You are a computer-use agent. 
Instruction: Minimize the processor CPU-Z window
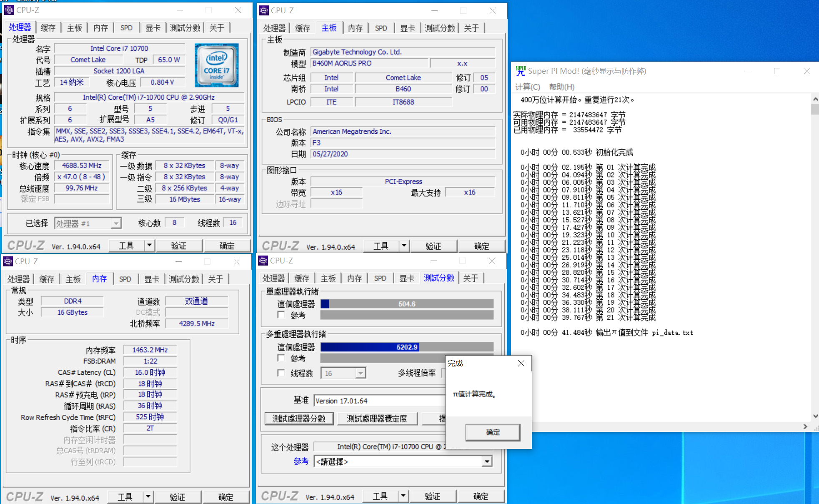click(x=180, y=10)
